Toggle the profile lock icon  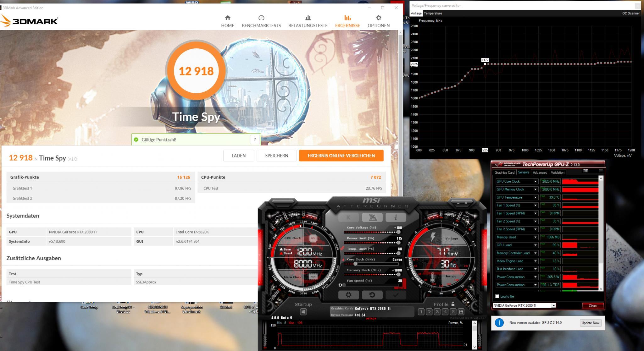coord(453,304)
